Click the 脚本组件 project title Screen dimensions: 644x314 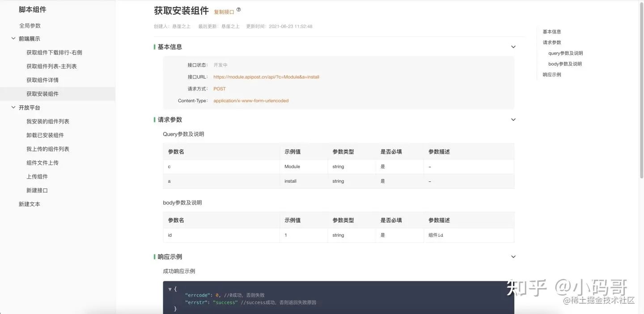[x=33, y=9]
